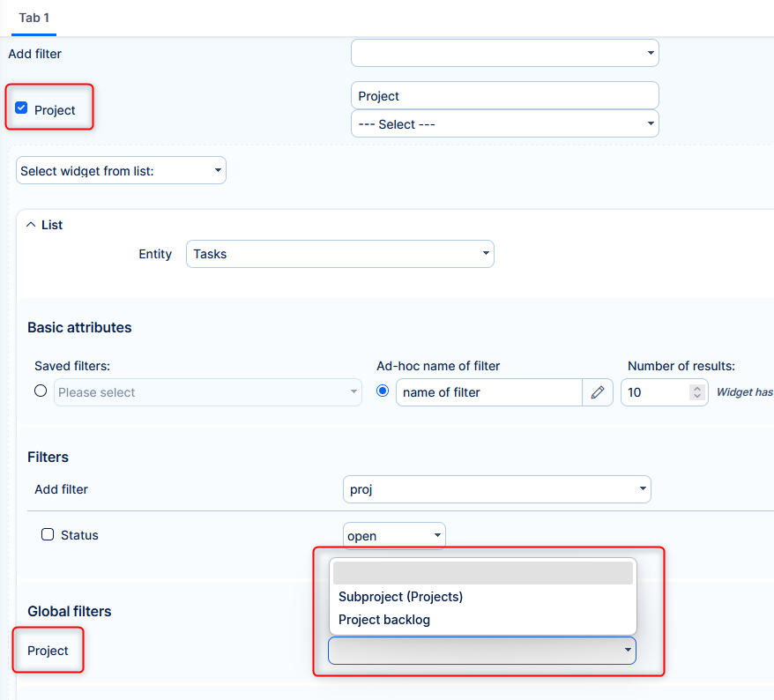
Task: Choose the Ad-hoc name of filter radio
Action: 383,391
